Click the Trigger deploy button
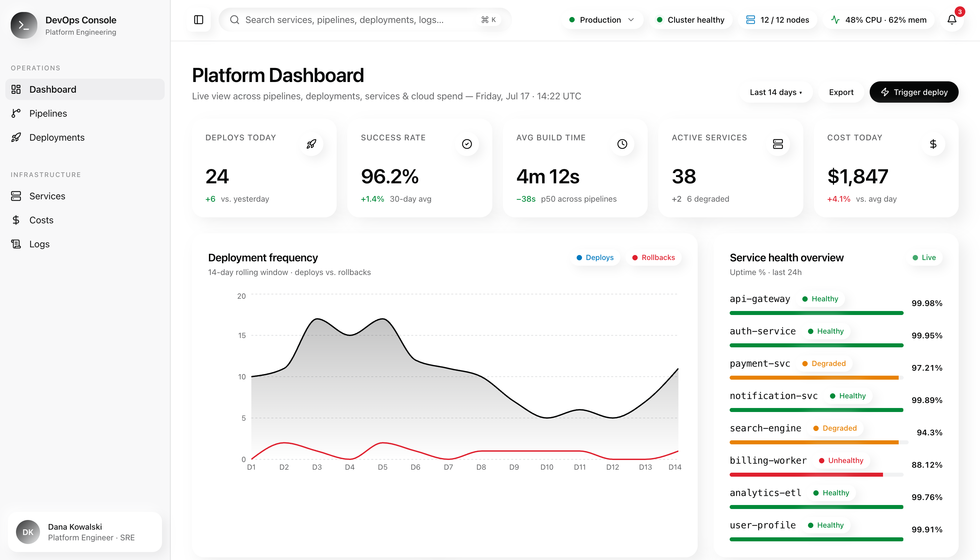Image resolution: width=980 pixels, height=560 pixels. click(x=914, y=92)
